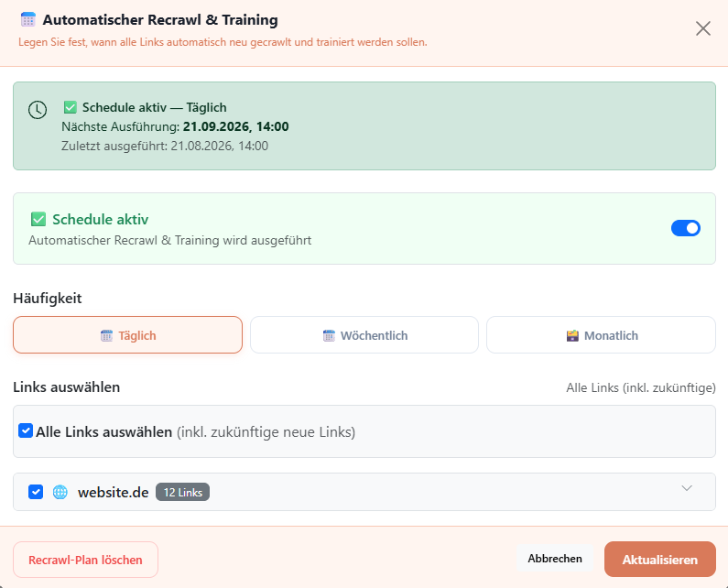This screenshot has width=728, height=588.
Task: Click the Aktualisieren button
Action: point(659,560)
